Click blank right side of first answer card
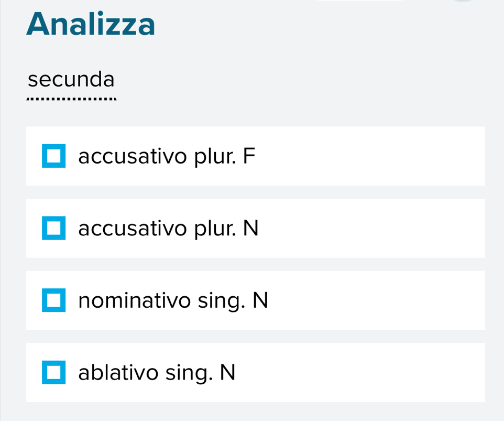The image size is (504, 421). coord(409,156)
